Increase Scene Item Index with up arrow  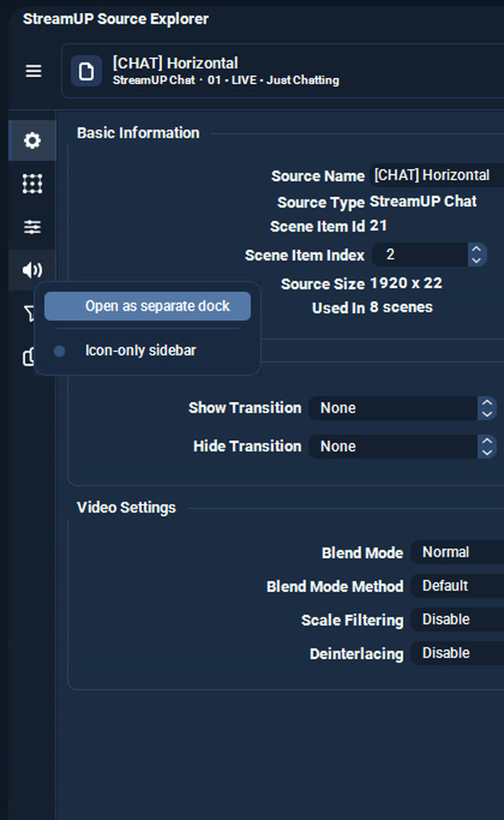pos(477,249)
